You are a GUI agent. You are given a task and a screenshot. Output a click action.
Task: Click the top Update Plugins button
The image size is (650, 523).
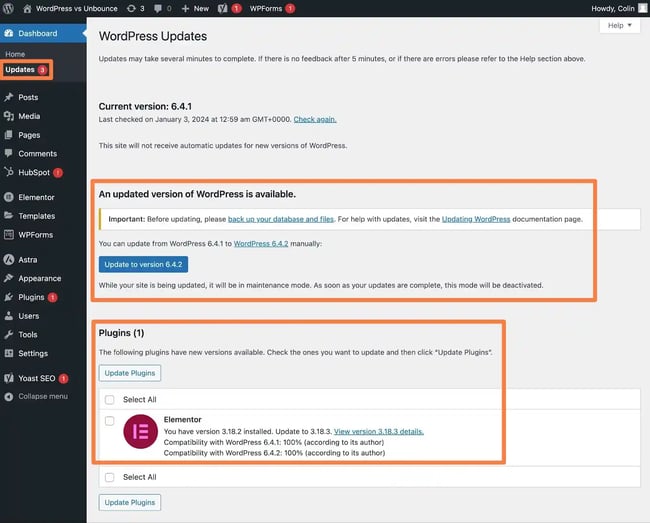click(130, 373)
